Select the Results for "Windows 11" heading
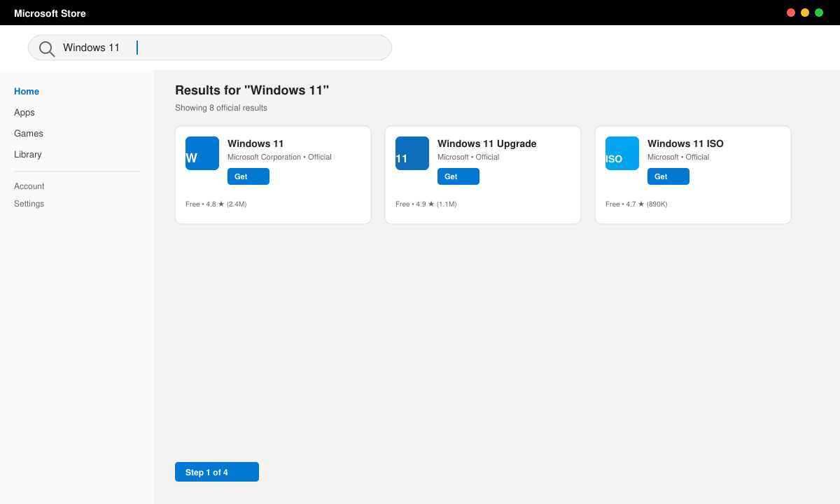The width and height of the screenshot is (840, 504). pos(252,90)
